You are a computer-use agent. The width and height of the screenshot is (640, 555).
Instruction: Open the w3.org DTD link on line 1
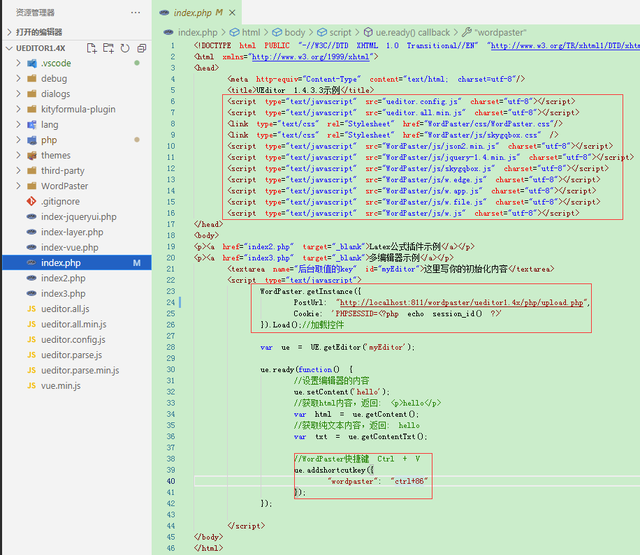pyautogui.click(x=560, y=45)
